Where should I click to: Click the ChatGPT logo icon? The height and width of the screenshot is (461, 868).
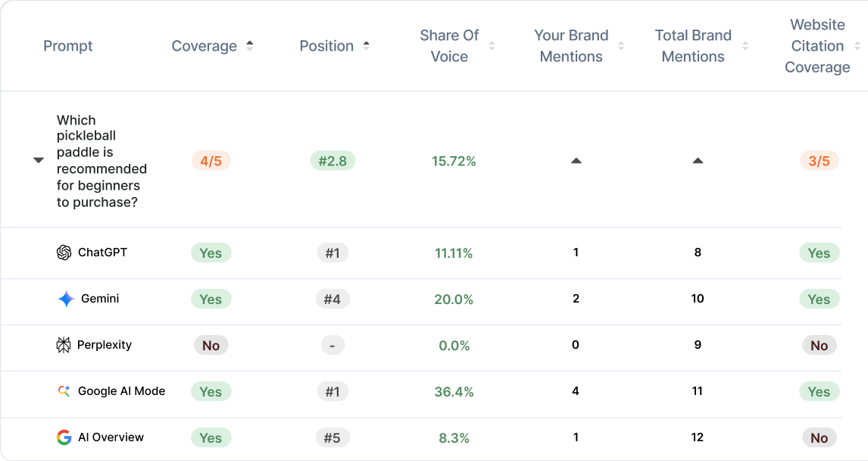[x=64, y=252]
